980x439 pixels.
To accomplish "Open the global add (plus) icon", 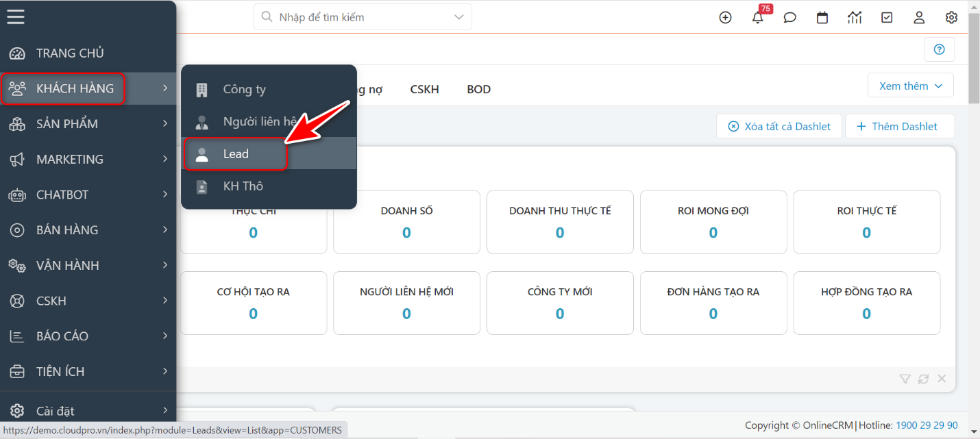I will 725,17.
